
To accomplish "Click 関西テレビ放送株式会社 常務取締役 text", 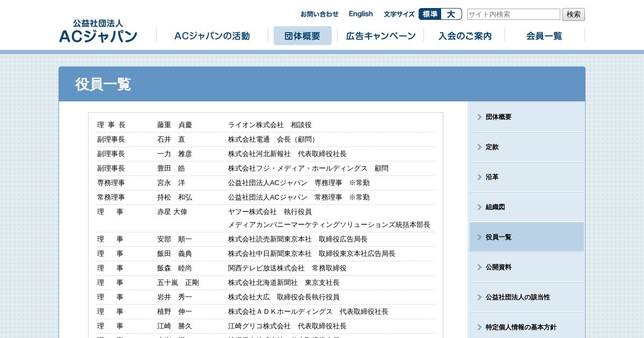I will pos(287,268).
